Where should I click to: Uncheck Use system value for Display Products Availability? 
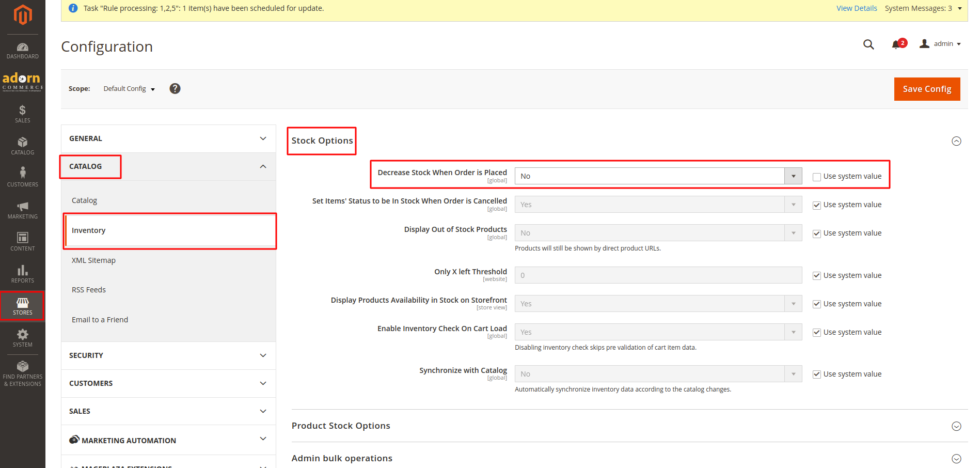tap(817, 304)
